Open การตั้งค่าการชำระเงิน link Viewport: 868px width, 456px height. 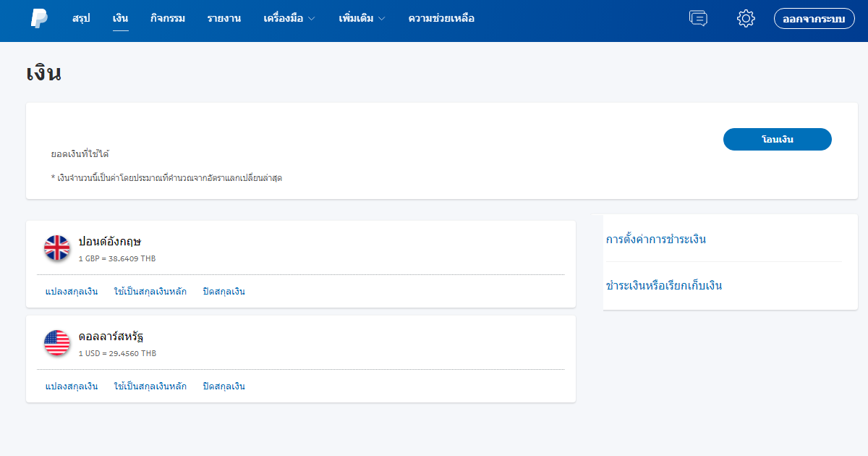(657, 238)
